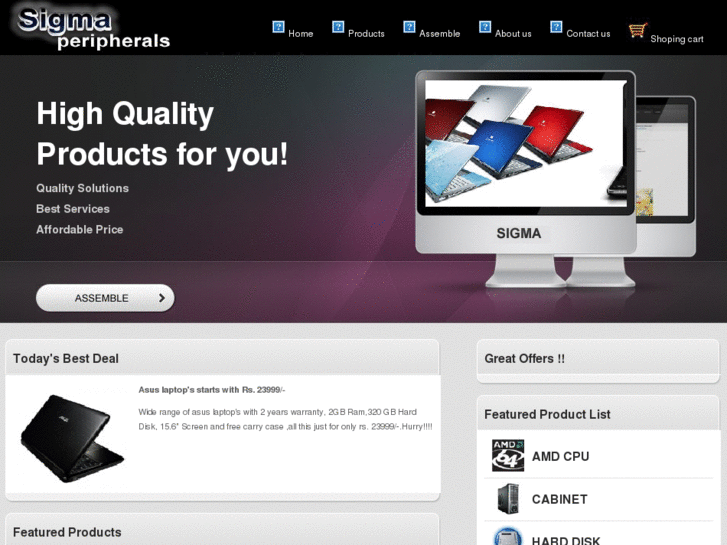
Task: Go to the Assemble menu item
Action: [440, 34]
